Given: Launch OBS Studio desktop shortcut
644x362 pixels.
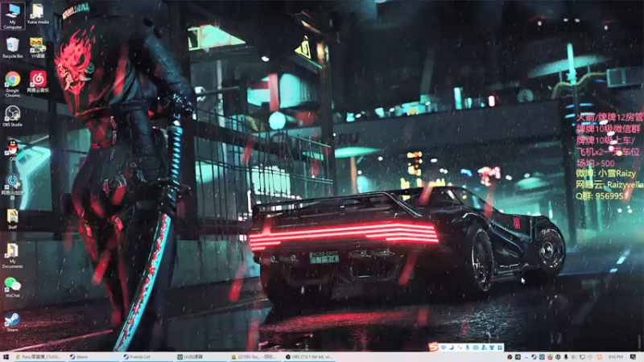Looking at the screenshot, I should pos(12,116).
